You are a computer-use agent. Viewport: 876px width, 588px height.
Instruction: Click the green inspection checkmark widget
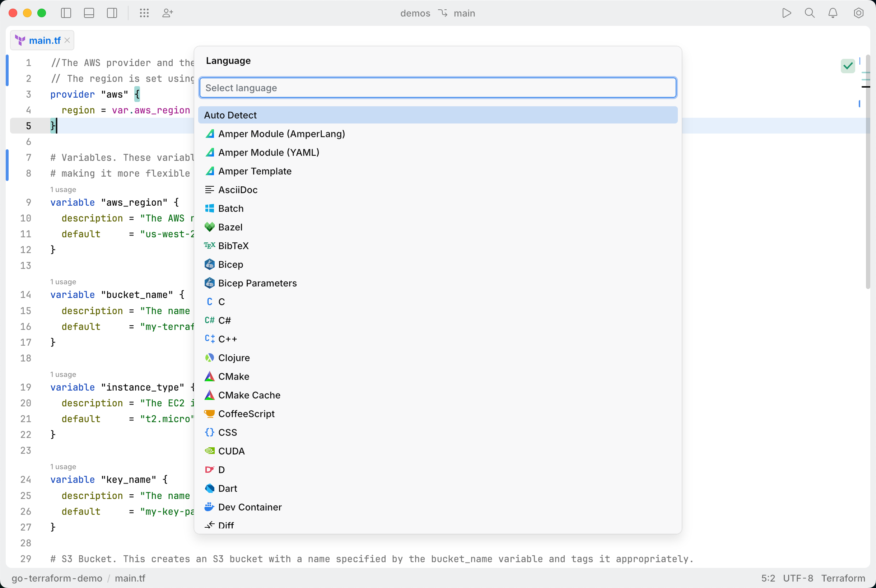click(848, 66)
